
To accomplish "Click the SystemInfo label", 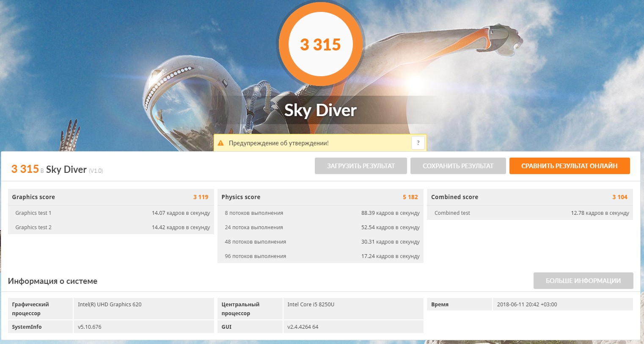I will pos(27,327).
